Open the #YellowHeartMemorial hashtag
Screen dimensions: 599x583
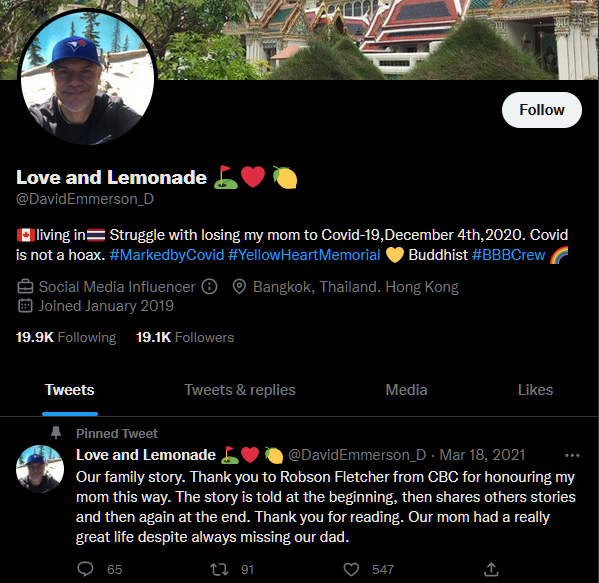(x=304, y=255)
